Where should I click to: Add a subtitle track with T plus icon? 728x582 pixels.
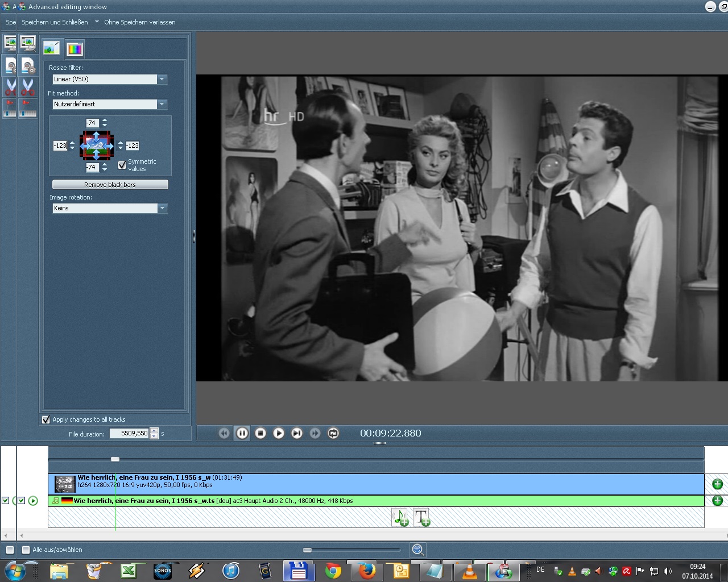coord(421,518)
